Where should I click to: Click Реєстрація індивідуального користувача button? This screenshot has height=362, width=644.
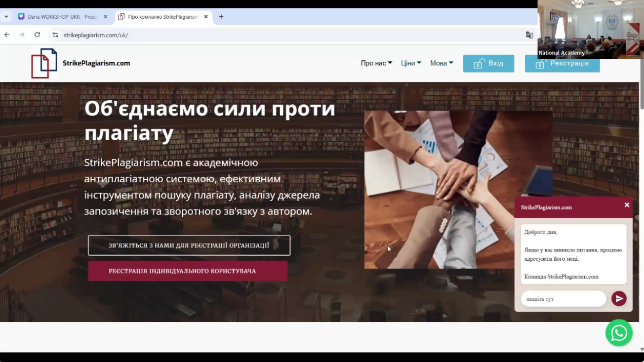click(x=188, y=271)
